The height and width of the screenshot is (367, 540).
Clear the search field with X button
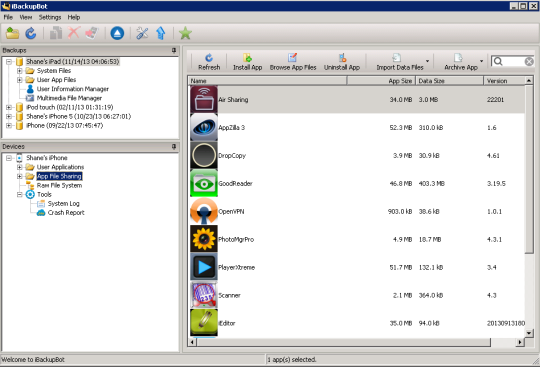click(x=529, y=61)
